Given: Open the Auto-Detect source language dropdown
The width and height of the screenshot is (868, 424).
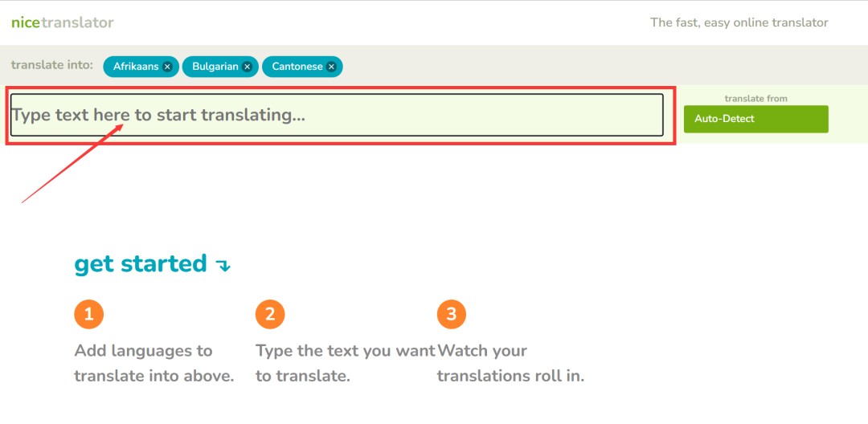Looking at the screenshot, I should point(755,119).
